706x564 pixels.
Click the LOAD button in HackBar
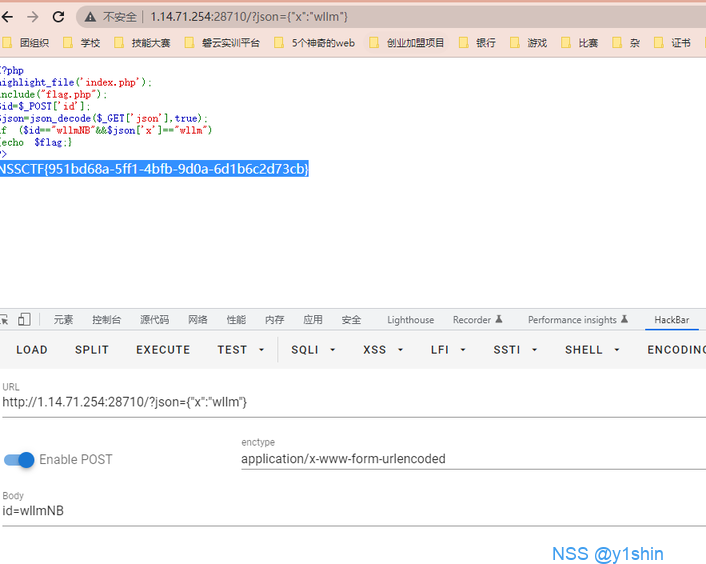pyautogui.click(x=32, y=350)
